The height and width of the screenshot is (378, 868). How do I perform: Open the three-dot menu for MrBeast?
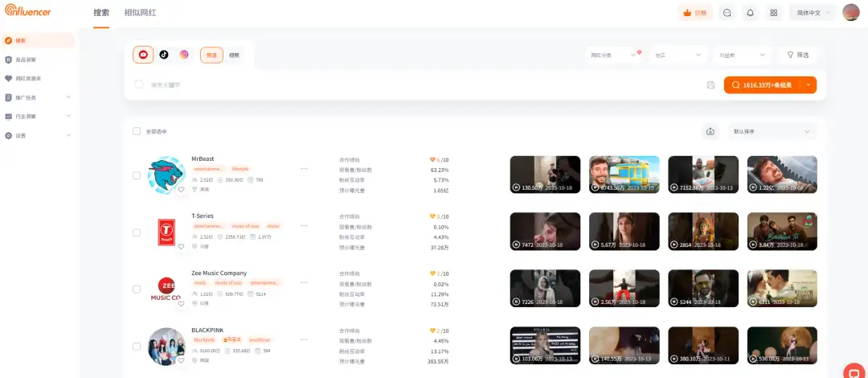(x=304, y=169)
